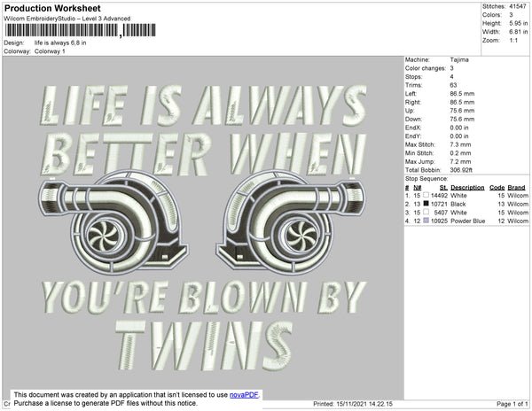This screenshot has width=532, height=411.
Task: Click the 'St.' column header
Action: (x=443, y=188)
